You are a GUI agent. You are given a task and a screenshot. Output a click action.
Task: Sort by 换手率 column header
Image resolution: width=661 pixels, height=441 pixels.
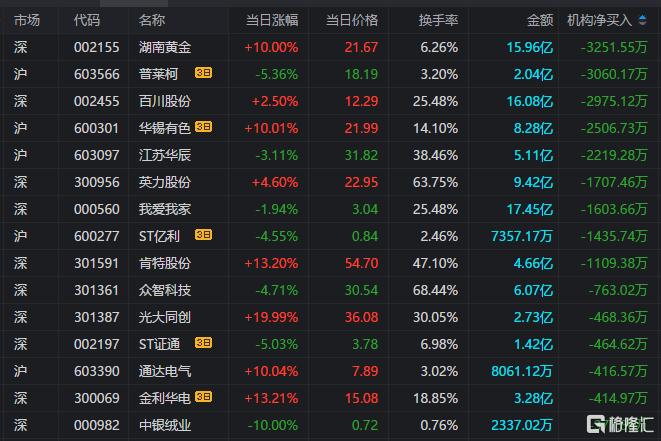tap(438, 20)
